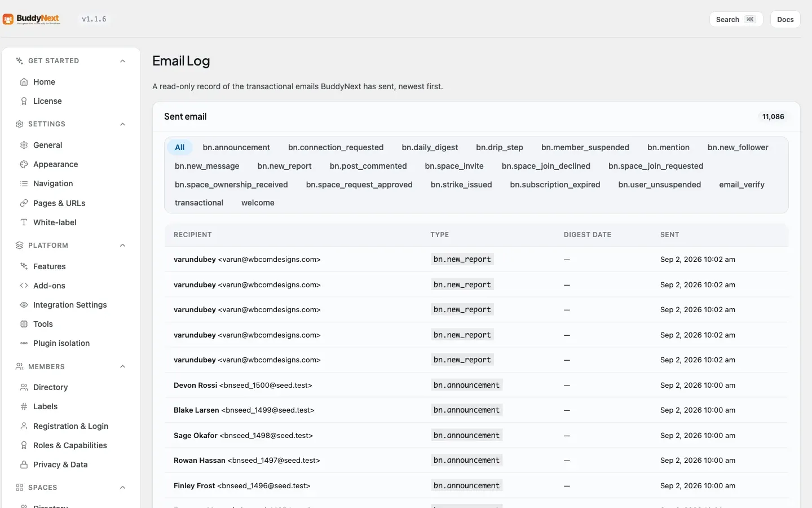This screenshot has height=508, width=812.
Task: Click the Recipient column header
Action: 193,235
